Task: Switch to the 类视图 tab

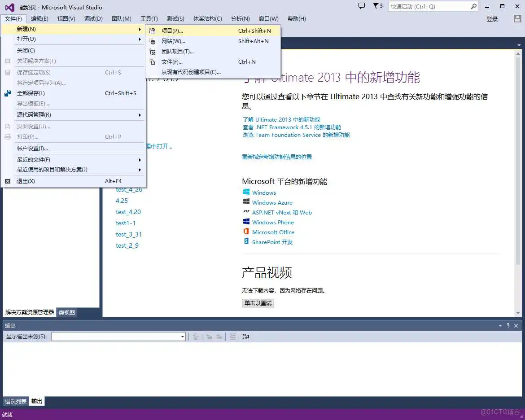Action: pos(66,312)
